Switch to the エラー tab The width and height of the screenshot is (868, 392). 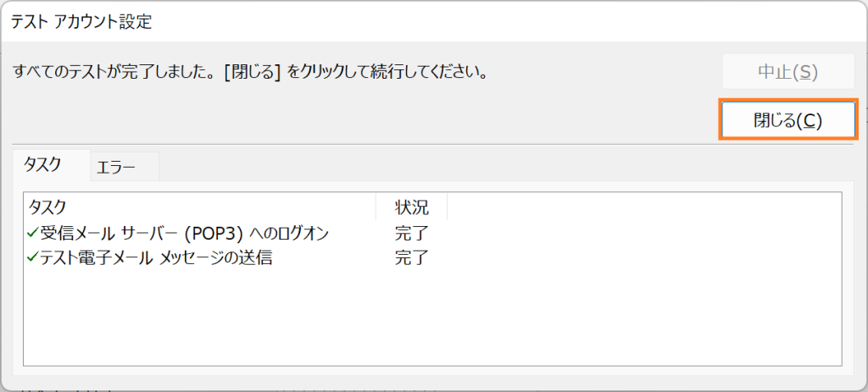click(125, 167)
